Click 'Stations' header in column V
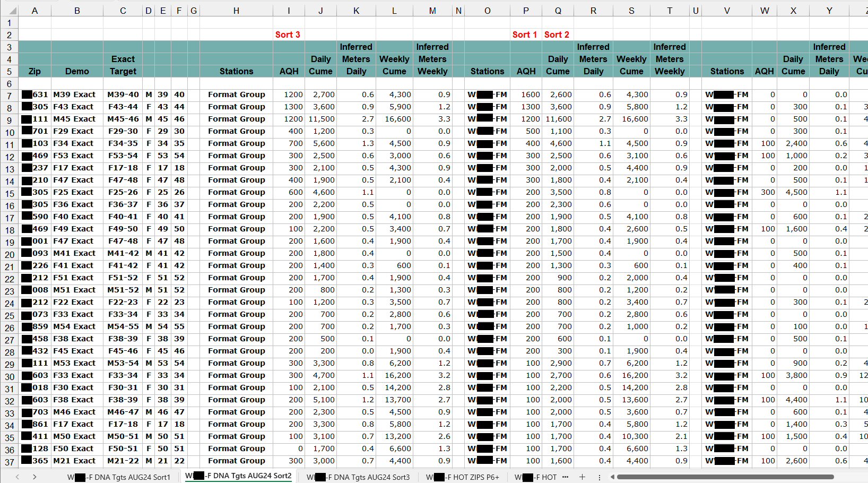The height and width of the screenshot is (483, 868). 727,71
